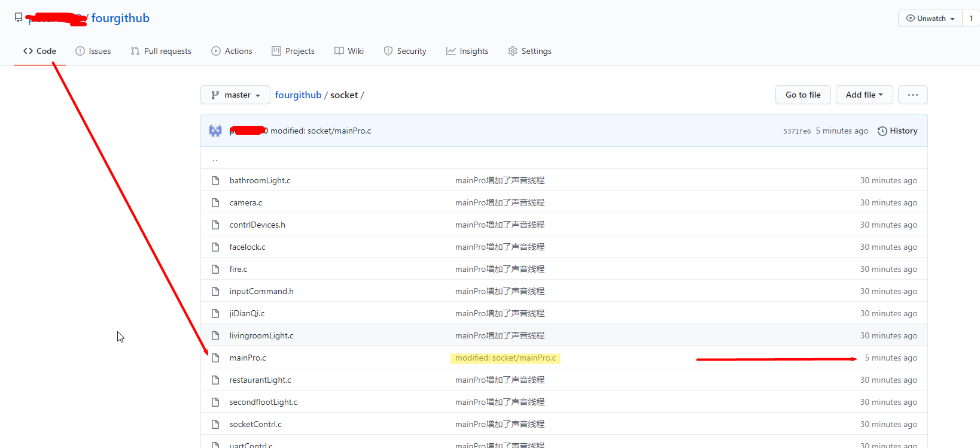980x448 pixels.
Task: Open commit message in bathroomLight.c row
Action: click(500, 180)
